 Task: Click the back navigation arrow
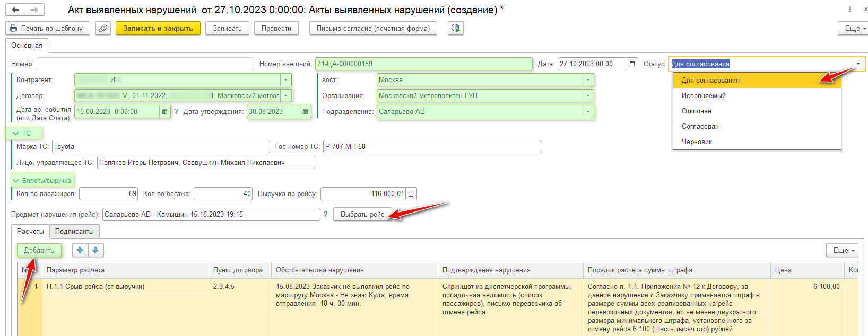click(15, 10)
